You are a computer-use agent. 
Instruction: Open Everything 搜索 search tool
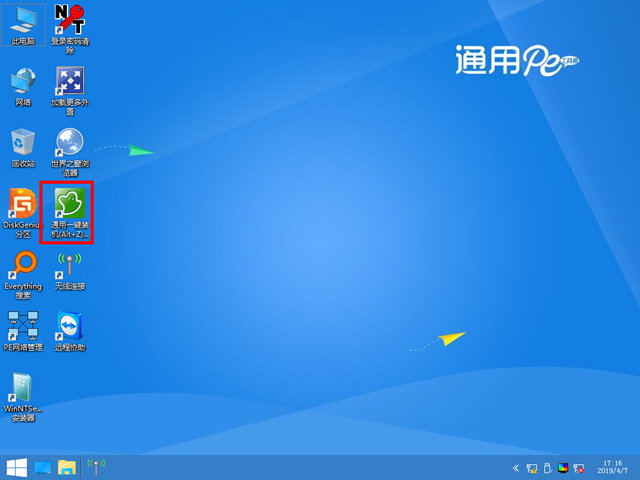pyautogui.click(x=22, y=266)
